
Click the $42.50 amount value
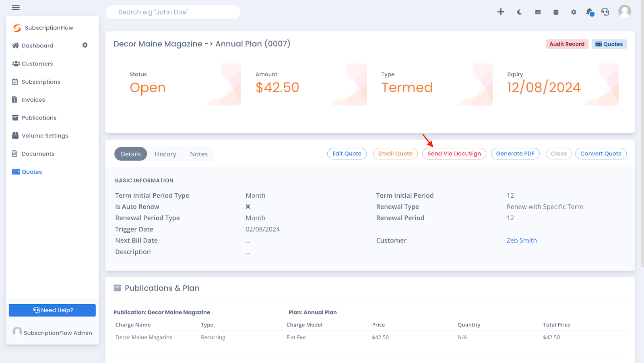click(277, 88)
